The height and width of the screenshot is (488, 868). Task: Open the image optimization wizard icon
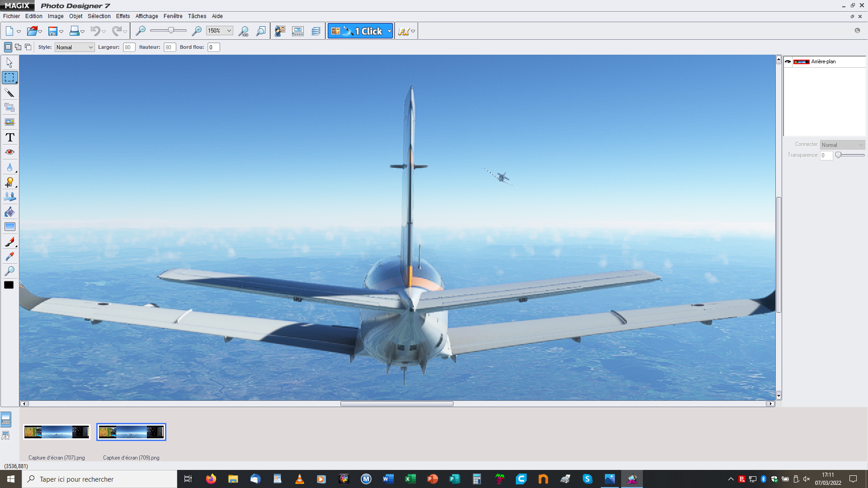point(280,31)
